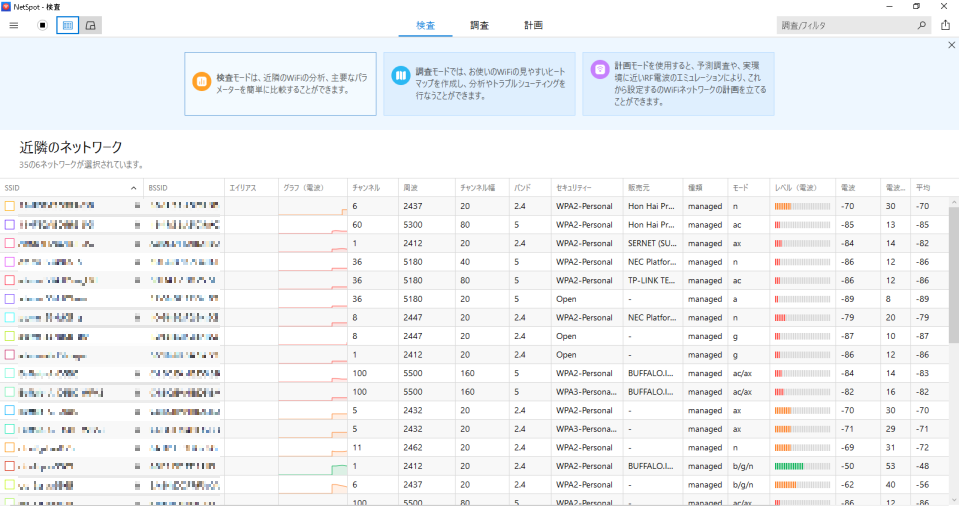The width and height of the screenshot is (962, 506).
Task: Sort by the チャンネル幅 column header
Action: (x=482, y=188)
